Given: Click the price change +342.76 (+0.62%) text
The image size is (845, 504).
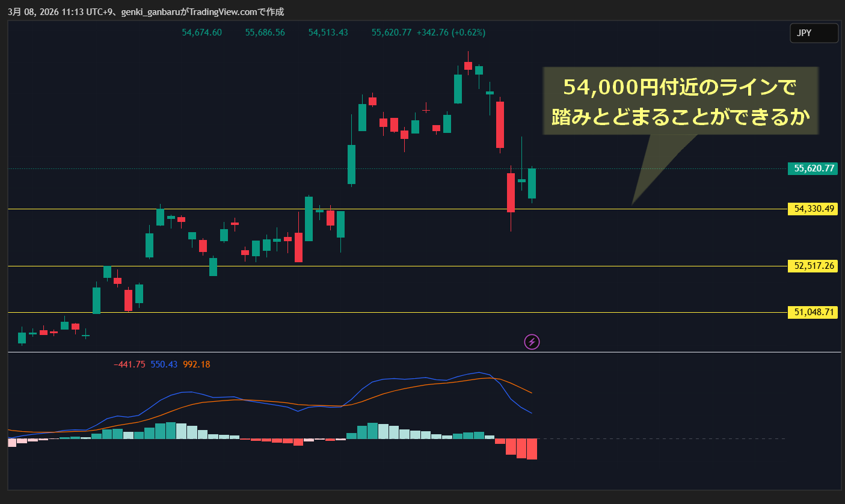Looking at the screenshot, I should pos(450,32).
